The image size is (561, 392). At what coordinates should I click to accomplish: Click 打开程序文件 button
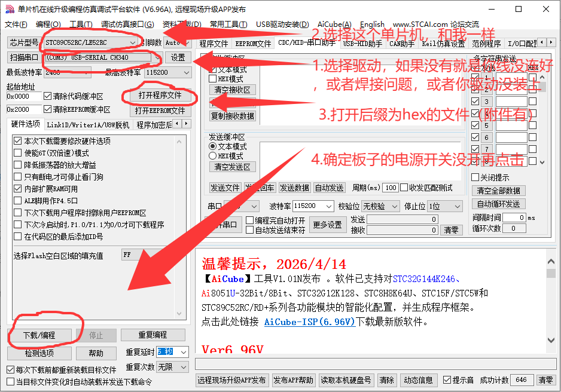(x=160, y=96)
